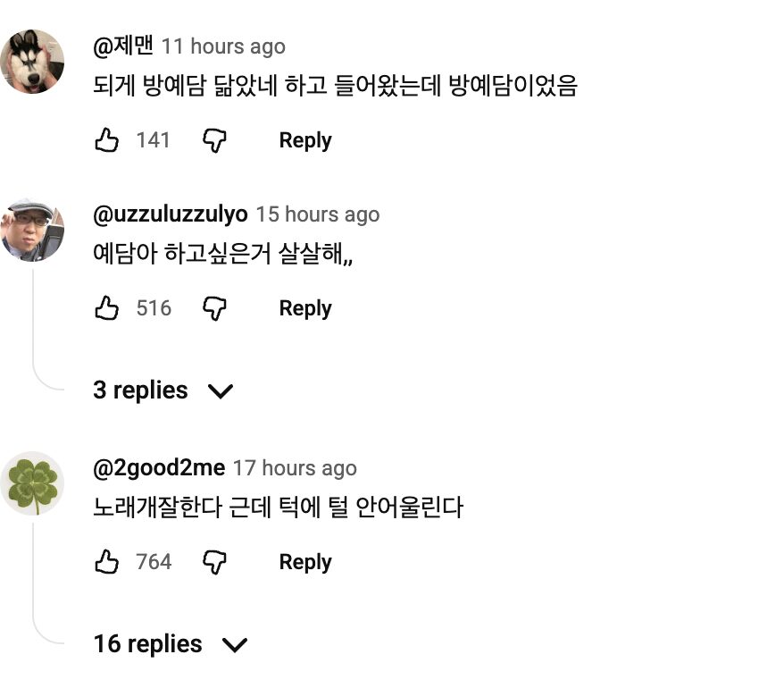The height and width of the screenshot is (688, 784).
Task: Like @uzzuluzzulyo's comment
Action: point(108,308)
